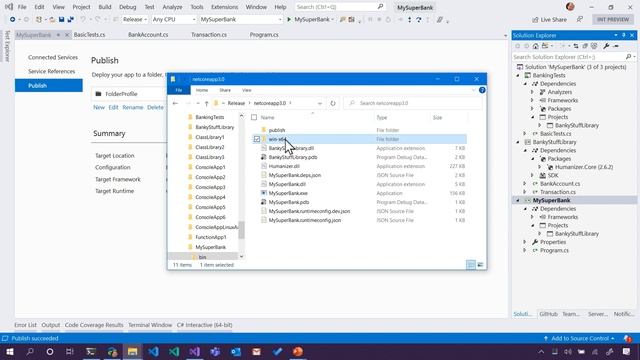The image size is (640, 360).
Task: Select Humanizer.dll in the file list
Action: pos(284,166)
